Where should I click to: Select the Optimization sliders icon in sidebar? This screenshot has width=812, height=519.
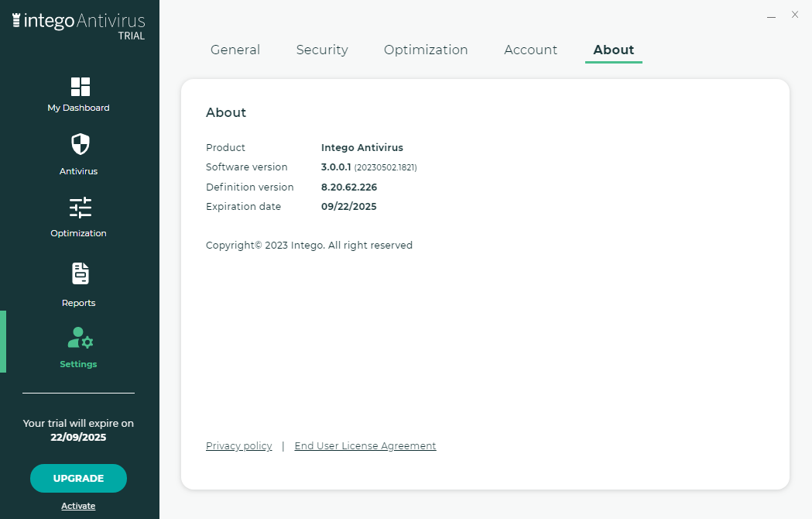point(80,208)
